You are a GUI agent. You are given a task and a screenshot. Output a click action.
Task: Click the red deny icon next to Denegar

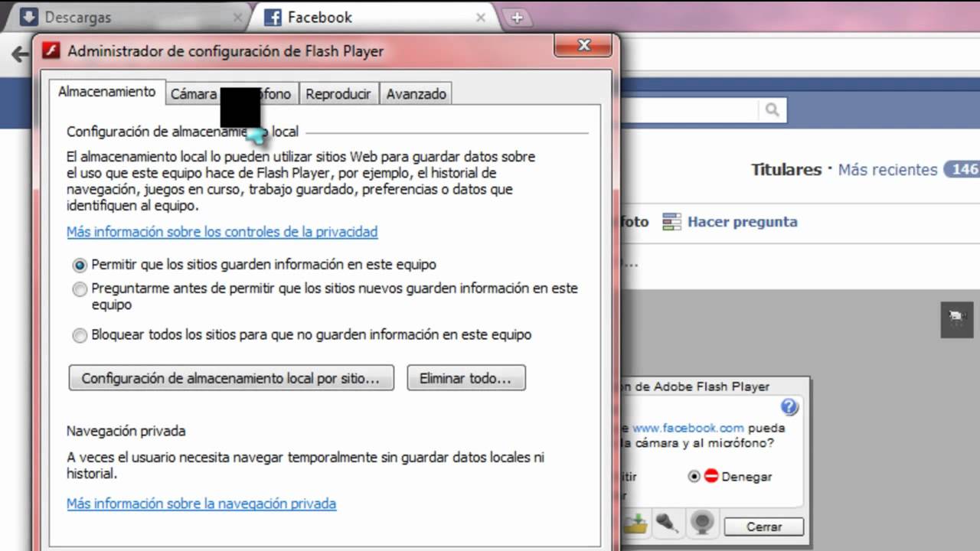pos(711,476)
